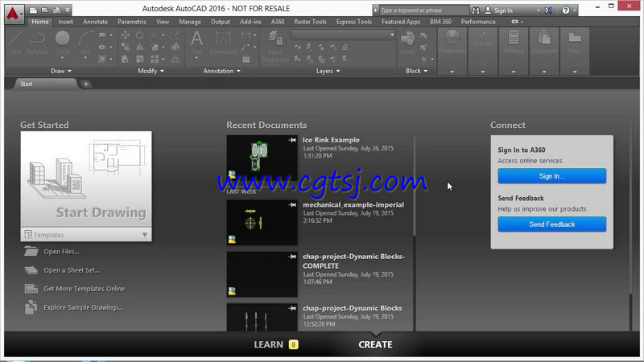Select the Polyline tool
Image resolution: width=644 pixels, height=362 pixels.
(37, 43)
